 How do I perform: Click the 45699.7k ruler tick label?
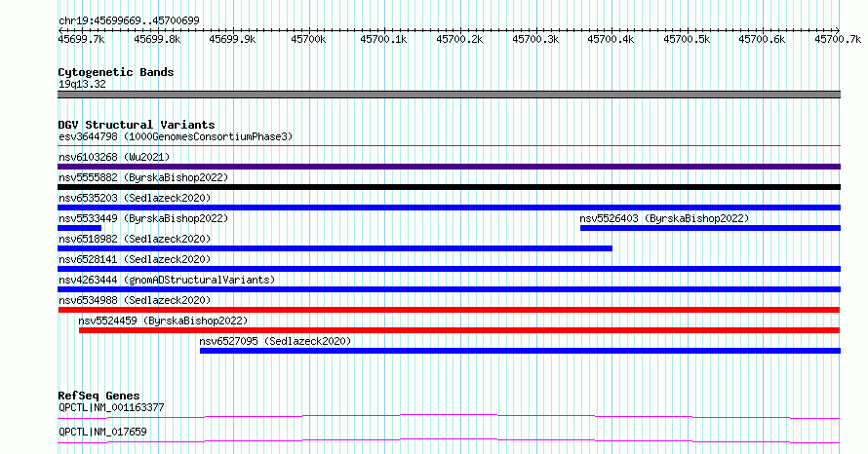coord(81,39)
